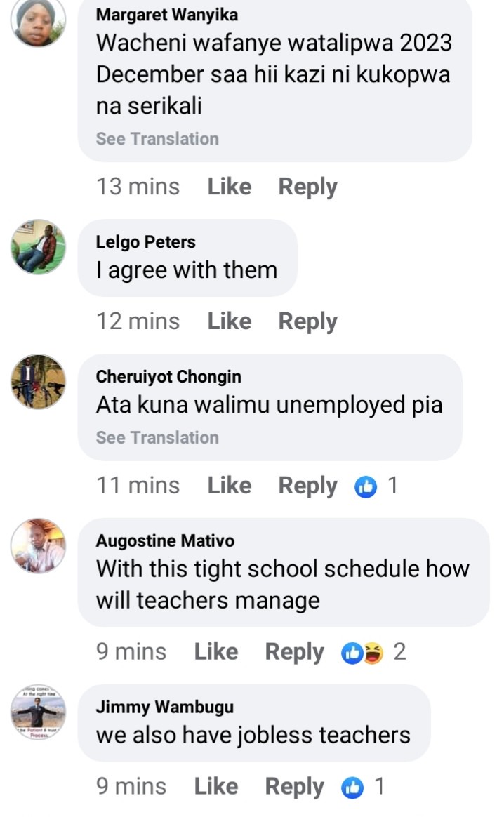Image resolution: width=504 pixels, height=817 pixels.
Task: Reply to Augostine Mativo's comment
Action: point(295,652)
